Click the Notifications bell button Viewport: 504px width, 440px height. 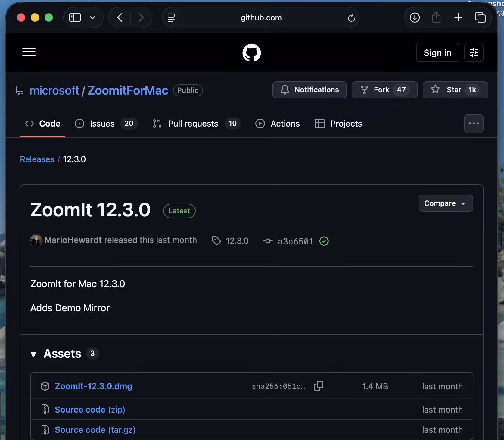pos(310,90)
